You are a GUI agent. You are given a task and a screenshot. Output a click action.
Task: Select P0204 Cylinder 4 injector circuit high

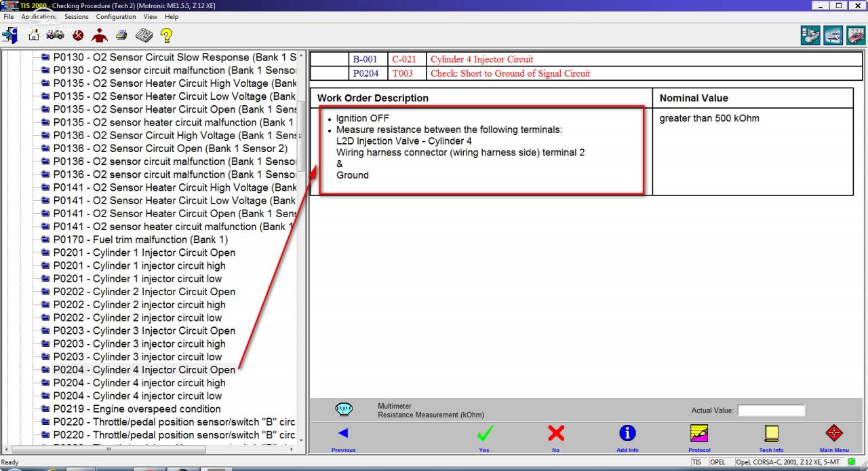point(140,383)
